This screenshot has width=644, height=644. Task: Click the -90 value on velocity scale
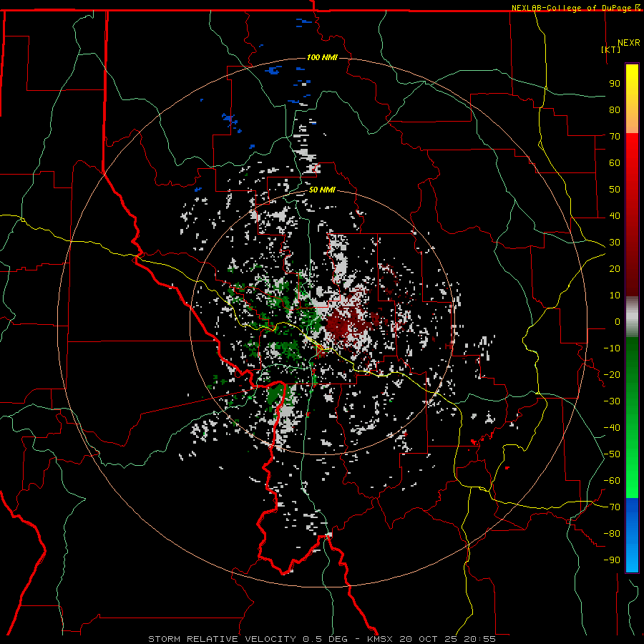click(612, 560)
